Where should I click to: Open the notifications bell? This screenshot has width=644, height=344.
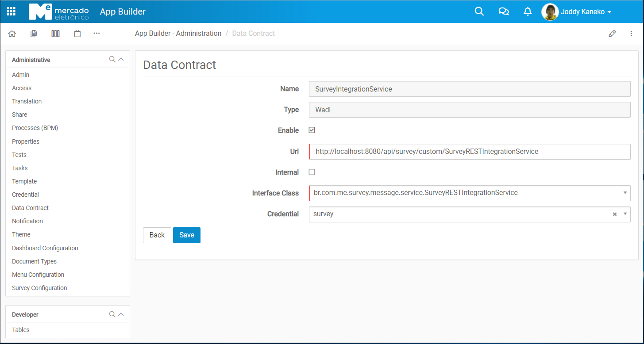(x=527, y=11)
